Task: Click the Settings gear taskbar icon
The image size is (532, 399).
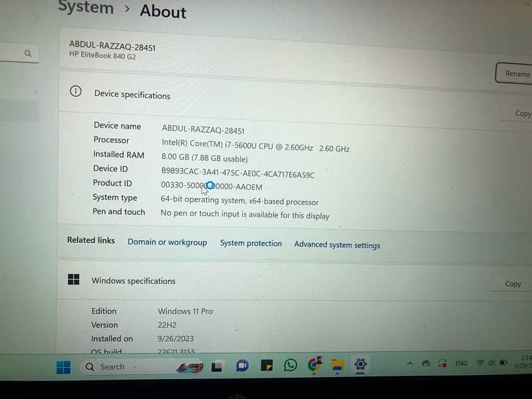Action: pos(360,364)
